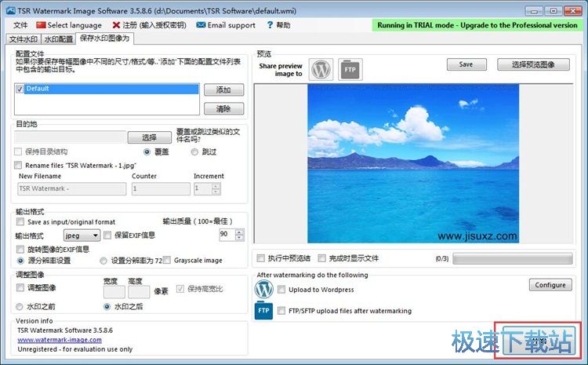Enable FTP/SFTP upload files after watermarking
Screen dimensions: 588x365
point(281,311)
